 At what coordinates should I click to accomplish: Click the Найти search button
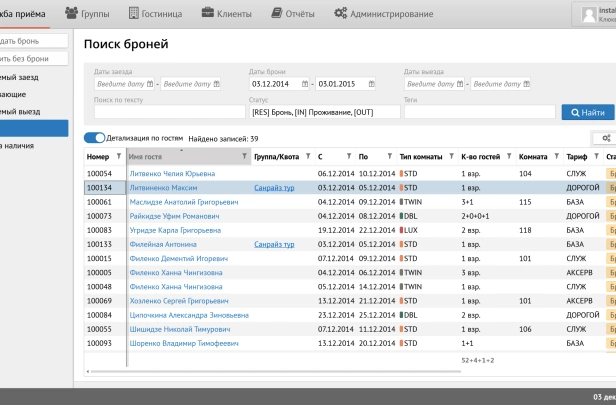(588, 112)
